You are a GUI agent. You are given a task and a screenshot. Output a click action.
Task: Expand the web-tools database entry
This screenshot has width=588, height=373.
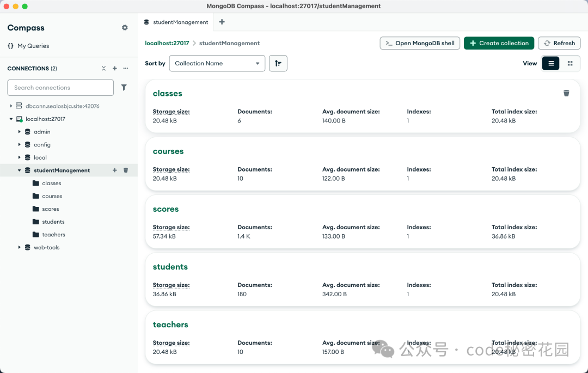coord(20,247)
